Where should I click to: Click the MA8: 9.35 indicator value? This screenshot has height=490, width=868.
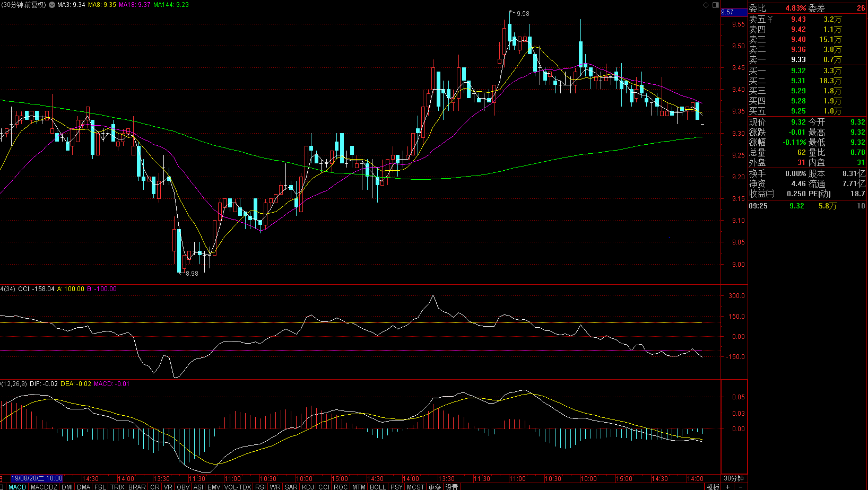click(x=102, y=5)
